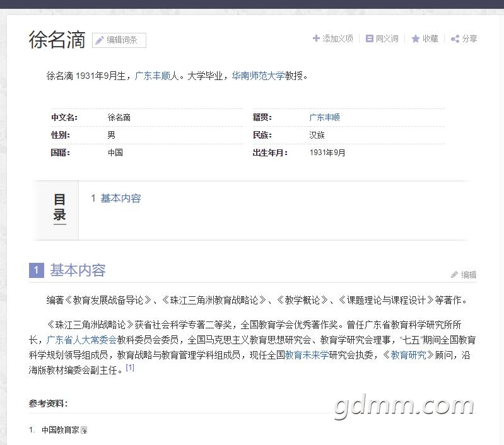Click the external reference icon after 中国教育家
Image resolution: width=504 pixels, height=445 pixels.
pos(84,431)
